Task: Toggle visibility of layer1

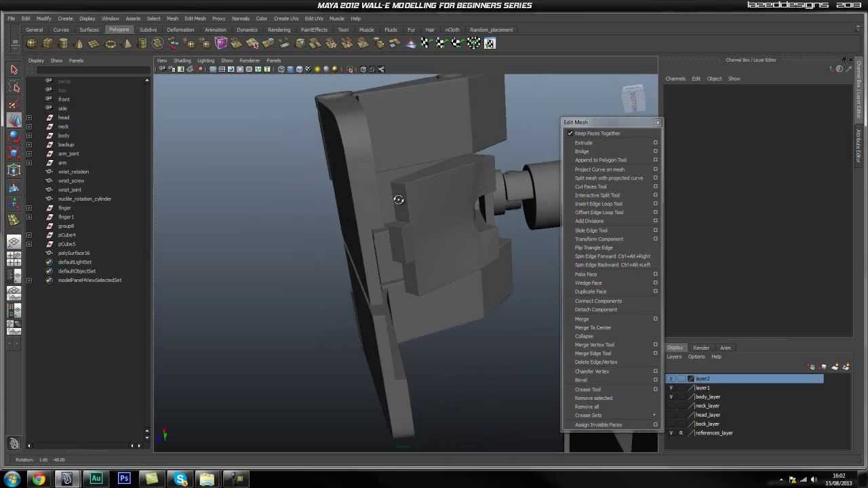Action: point(671,388)
